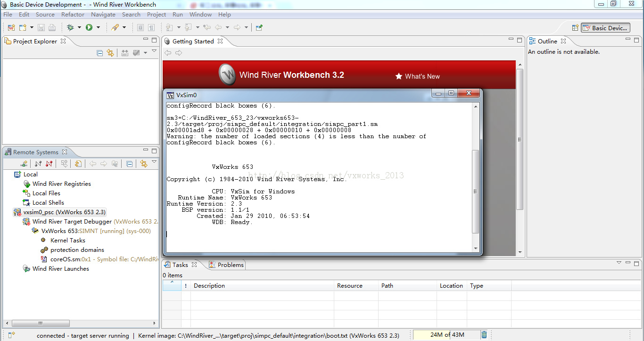Click the Refresh icon in Remote Systems toolbar

[x=78, y=164]
